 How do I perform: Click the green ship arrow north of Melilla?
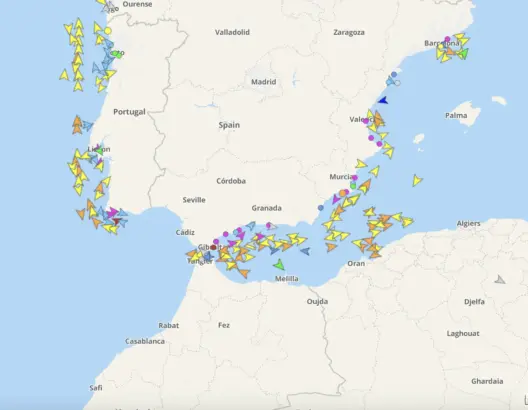click(x=279, y=265)
